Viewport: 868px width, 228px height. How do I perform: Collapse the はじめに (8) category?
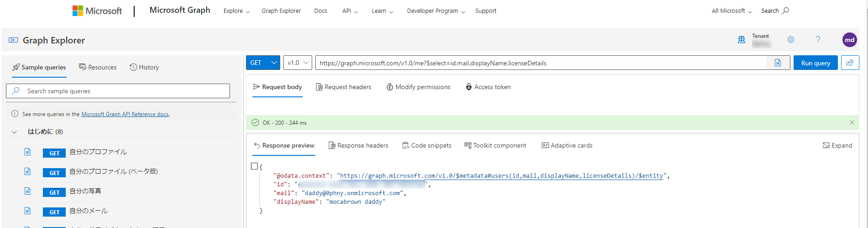[14, 132]
